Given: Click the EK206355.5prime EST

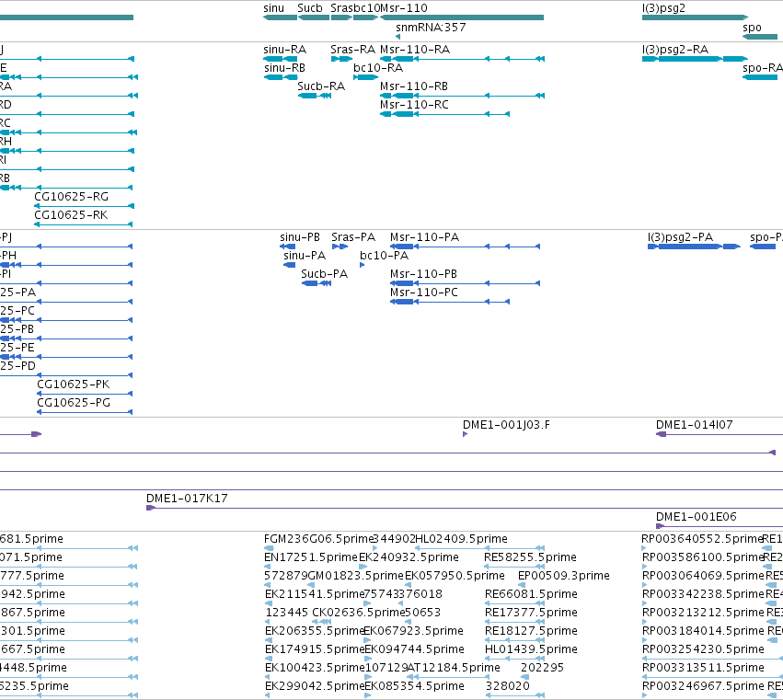Looking at the screenshot, I should (268, 641).
